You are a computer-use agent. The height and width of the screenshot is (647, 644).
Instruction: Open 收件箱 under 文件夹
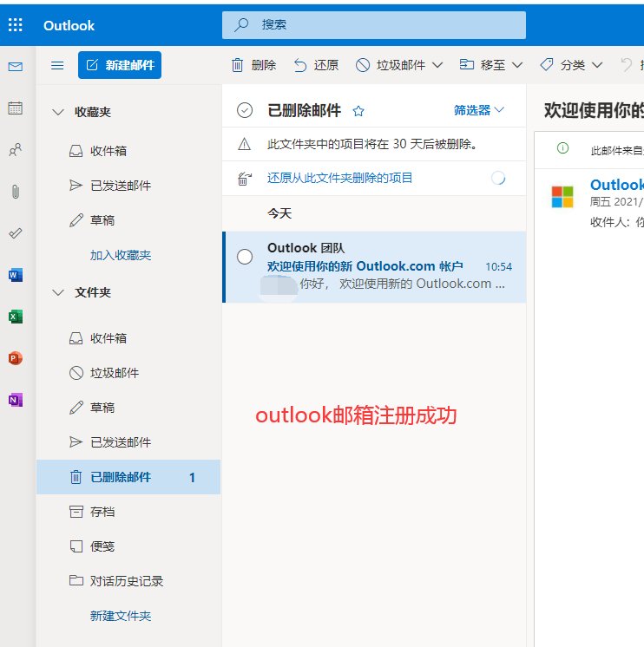click(128, 338)
